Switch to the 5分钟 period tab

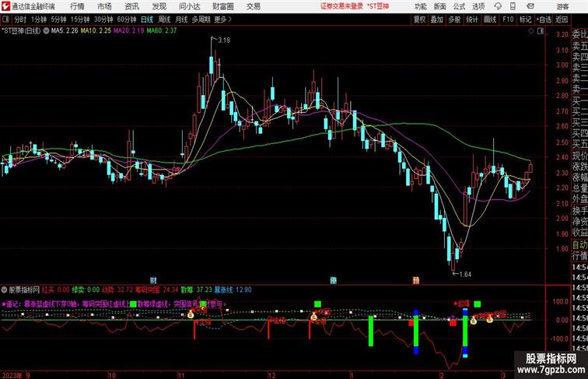point(58,19)
